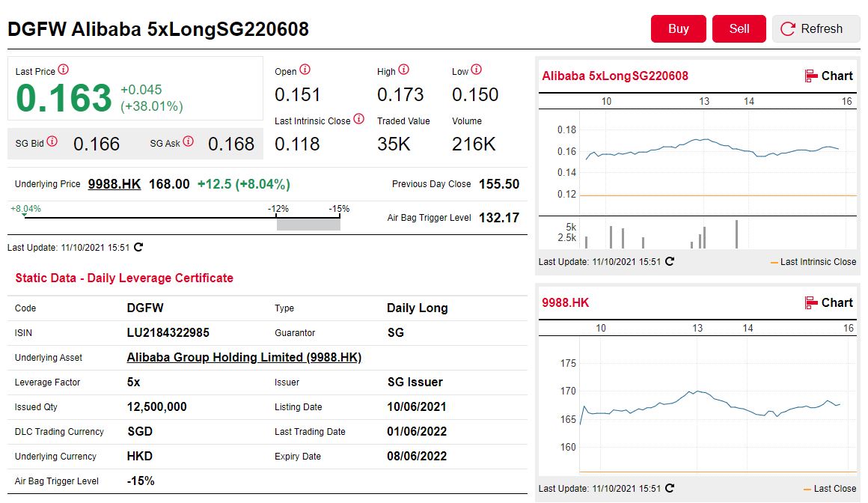Open the Open price info icon
Screen dimensions: 868x503
305,70
